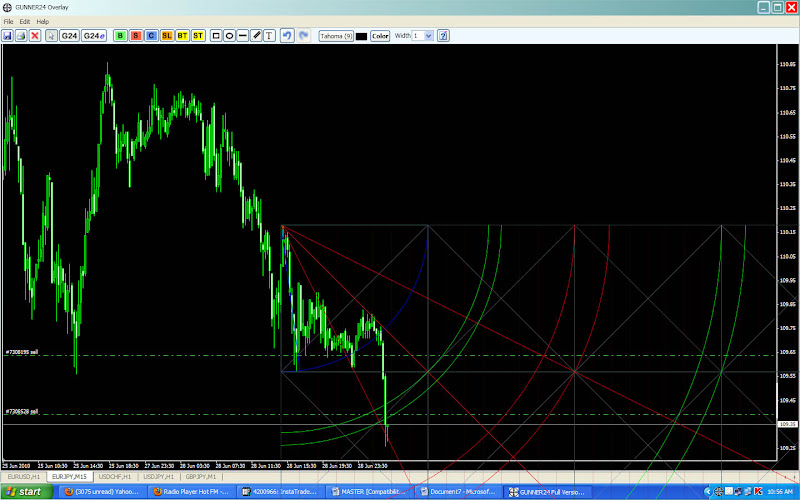This screenshot has height=500, width=800.
Task: Click the undo arrow icon
Action: [x=287, y=36]
